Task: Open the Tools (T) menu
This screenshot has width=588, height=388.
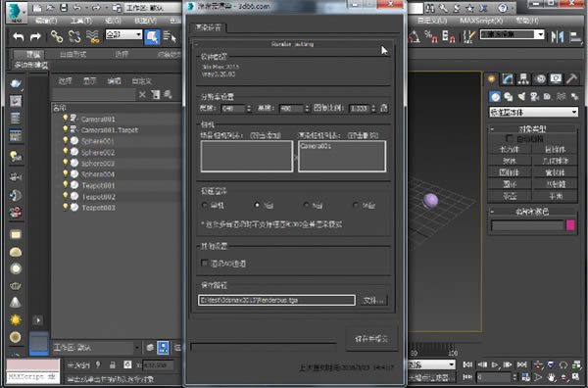Action: [80, 21]
